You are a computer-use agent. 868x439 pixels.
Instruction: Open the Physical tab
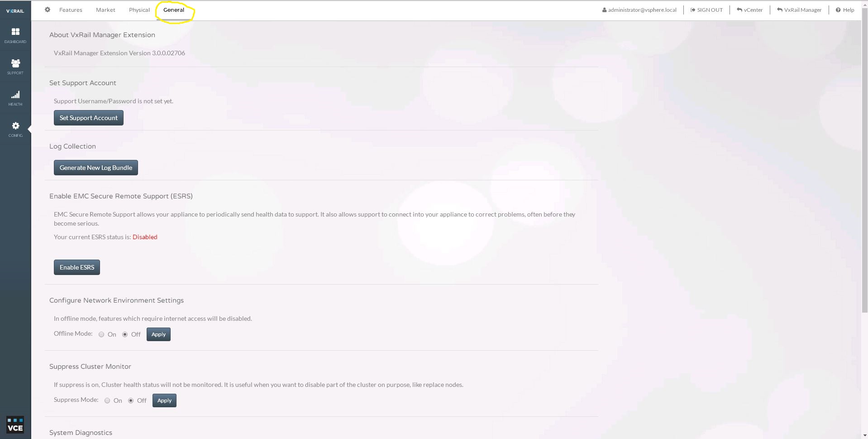coord(139,10)
